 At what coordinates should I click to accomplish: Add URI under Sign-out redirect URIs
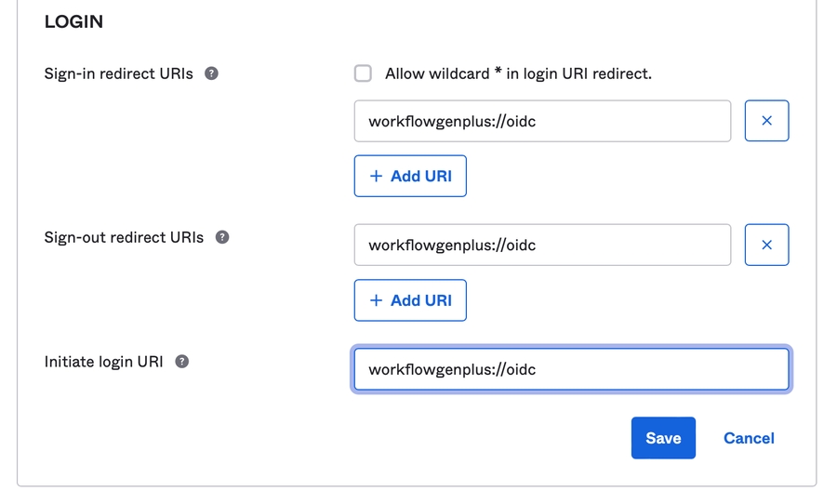(410, 300)
